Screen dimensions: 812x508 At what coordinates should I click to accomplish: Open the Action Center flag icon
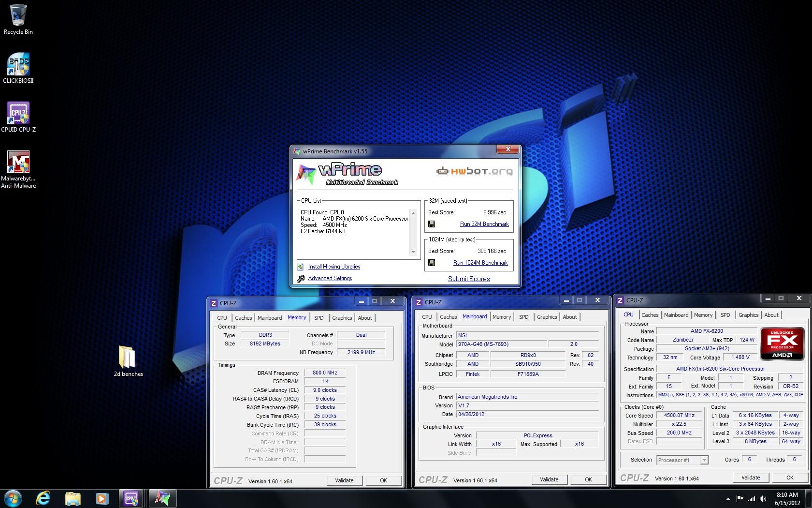[739, 499]
